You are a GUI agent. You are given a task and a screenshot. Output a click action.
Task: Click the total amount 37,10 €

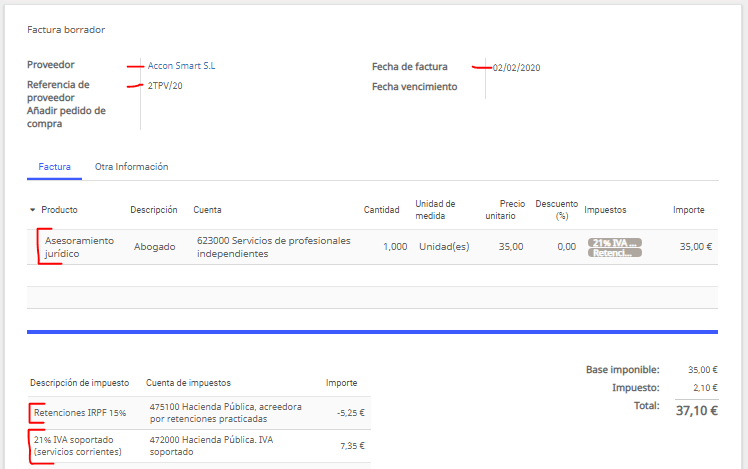[696, 411]
